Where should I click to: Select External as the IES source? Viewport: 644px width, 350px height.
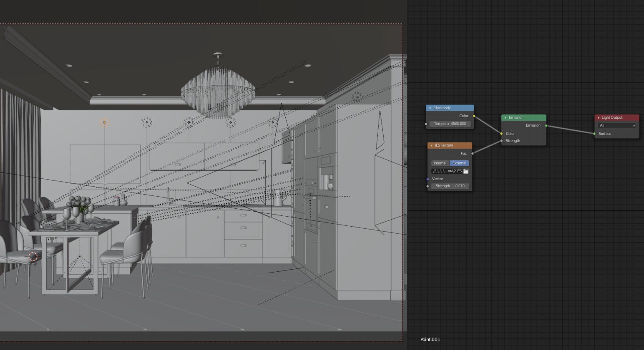[459, 163]
